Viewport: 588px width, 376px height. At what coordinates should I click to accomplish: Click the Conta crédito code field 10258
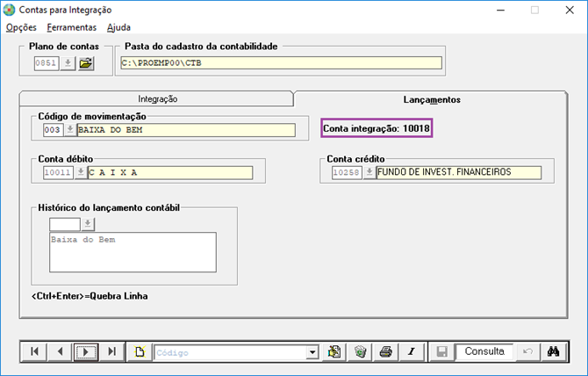click(x=347, y=172)
